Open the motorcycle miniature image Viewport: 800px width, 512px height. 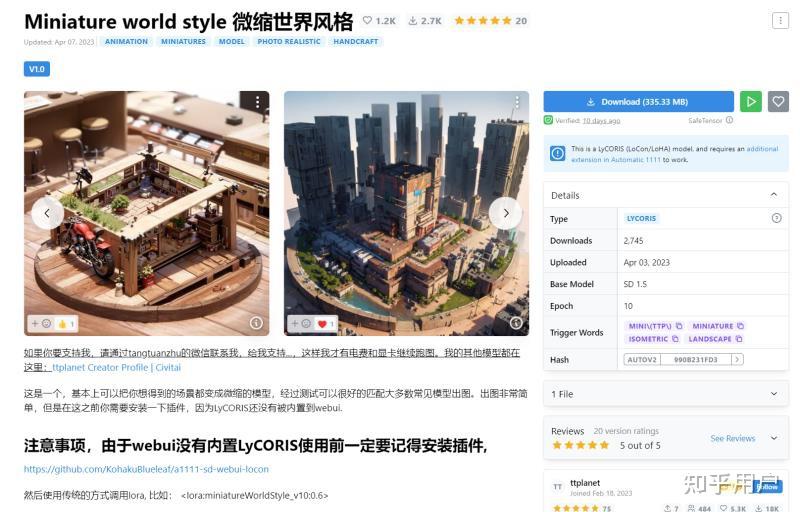146,213
